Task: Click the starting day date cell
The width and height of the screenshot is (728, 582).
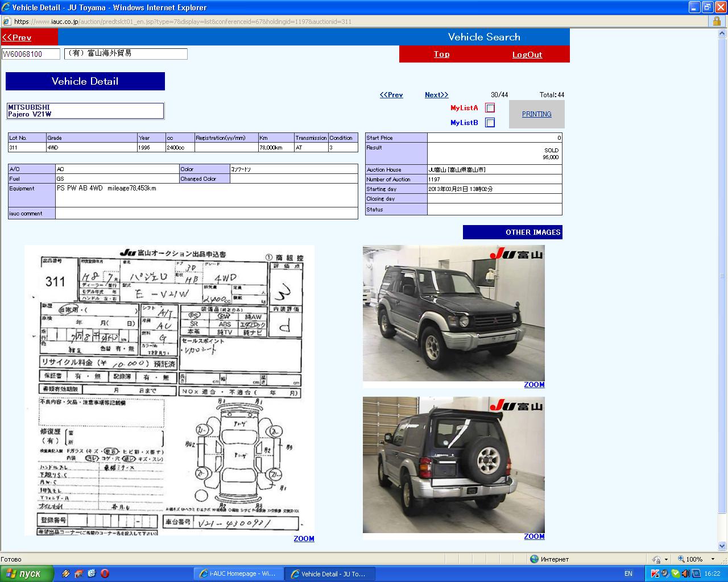Action: (x=495, y=189)
